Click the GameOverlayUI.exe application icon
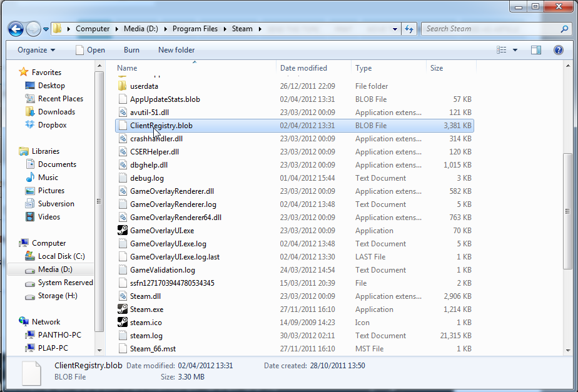 coord(122,230)
